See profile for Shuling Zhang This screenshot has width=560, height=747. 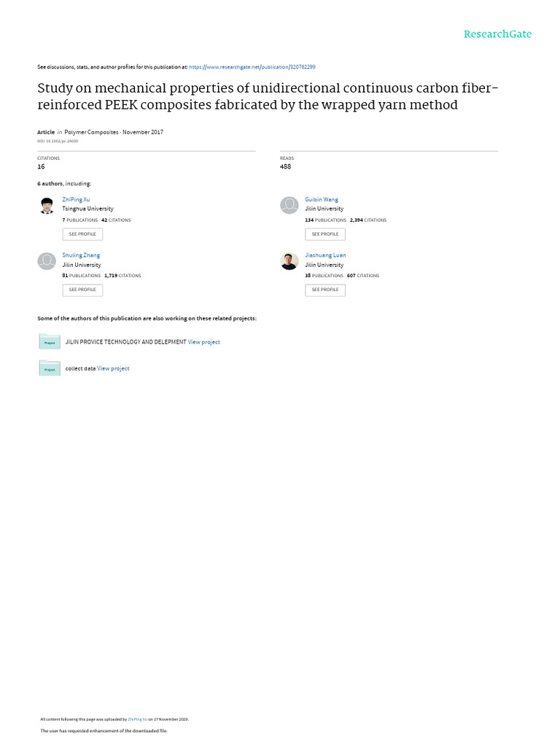(82, 290)
